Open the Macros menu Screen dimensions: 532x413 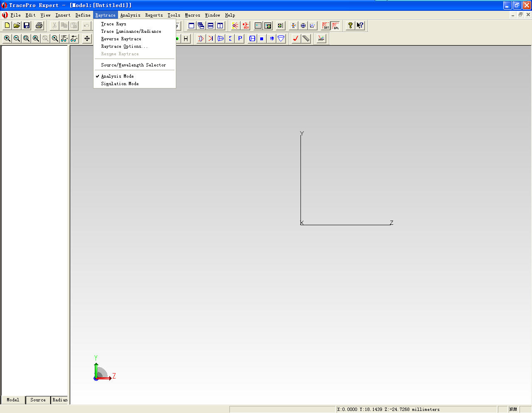tap(192, 15)
